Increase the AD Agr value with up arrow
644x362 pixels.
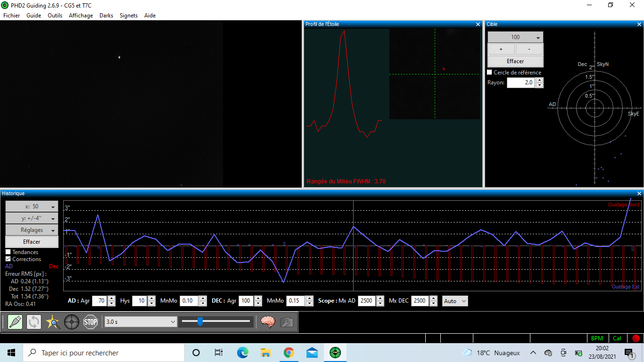click(x=112, y=298)
